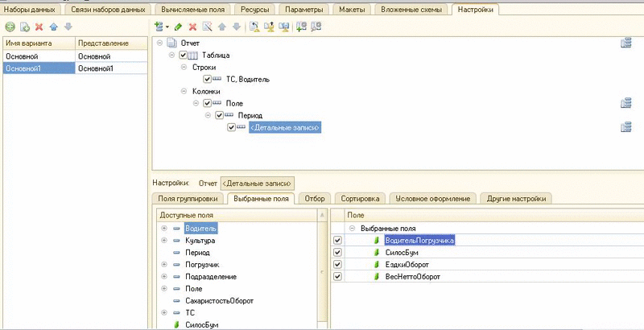
Task: Open Вложенные схемы tab
Action: [x=411, y=10]
